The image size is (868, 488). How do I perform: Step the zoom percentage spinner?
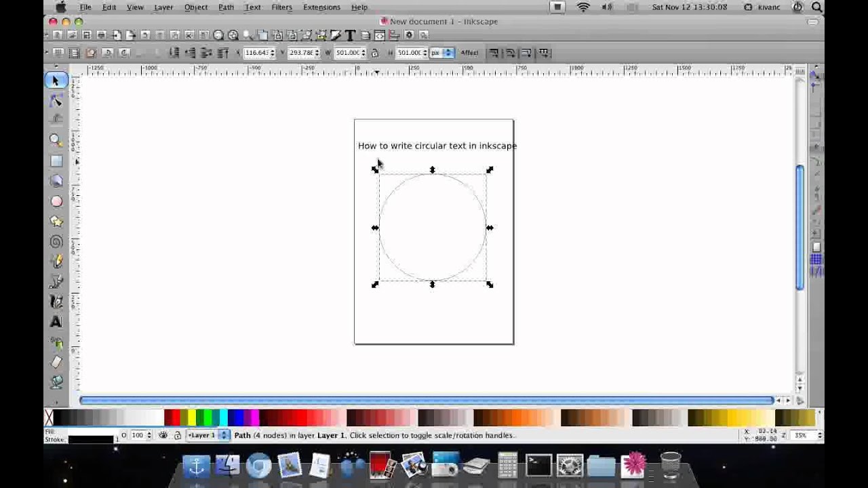point(820,435)
